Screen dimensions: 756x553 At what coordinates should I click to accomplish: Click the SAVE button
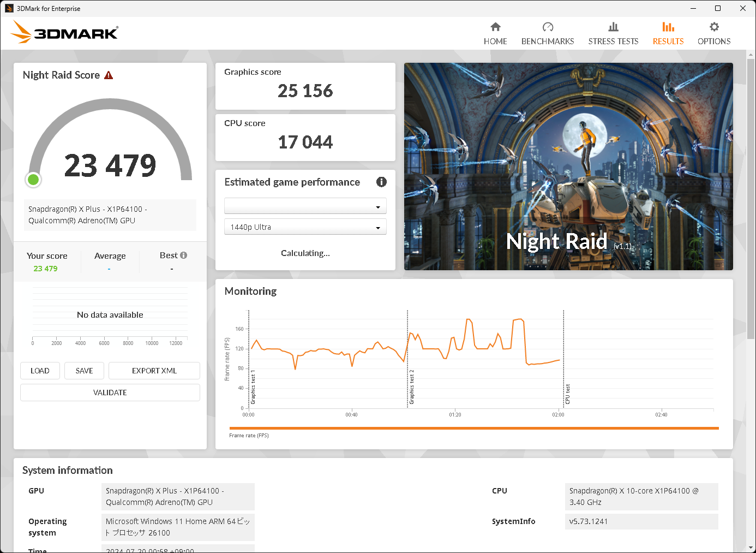click(x=84, y=371)
